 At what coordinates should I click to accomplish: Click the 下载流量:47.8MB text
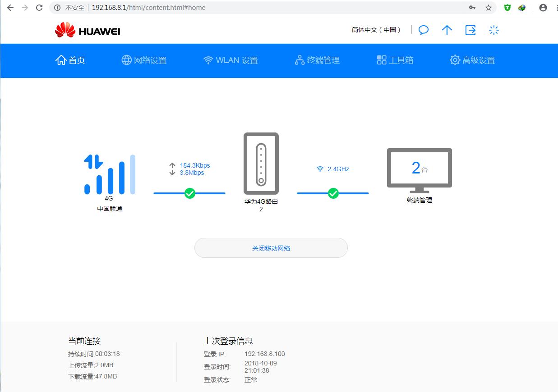(x=92, y=376)
